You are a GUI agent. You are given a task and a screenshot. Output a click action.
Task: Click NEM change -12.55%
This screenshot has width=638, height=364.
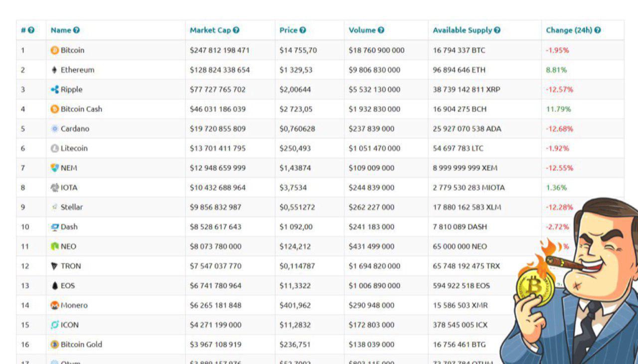(x=560, y=168)
